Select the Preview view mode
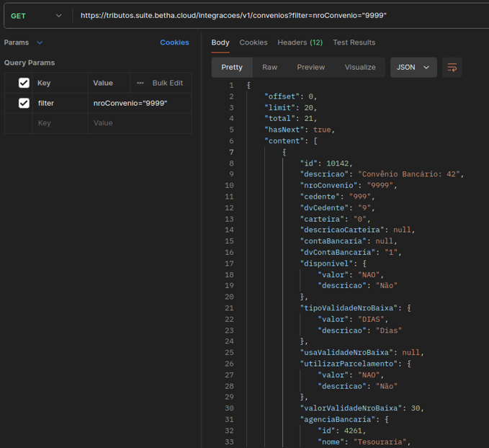This screenshot has height=448, width=489. (311, 68)
